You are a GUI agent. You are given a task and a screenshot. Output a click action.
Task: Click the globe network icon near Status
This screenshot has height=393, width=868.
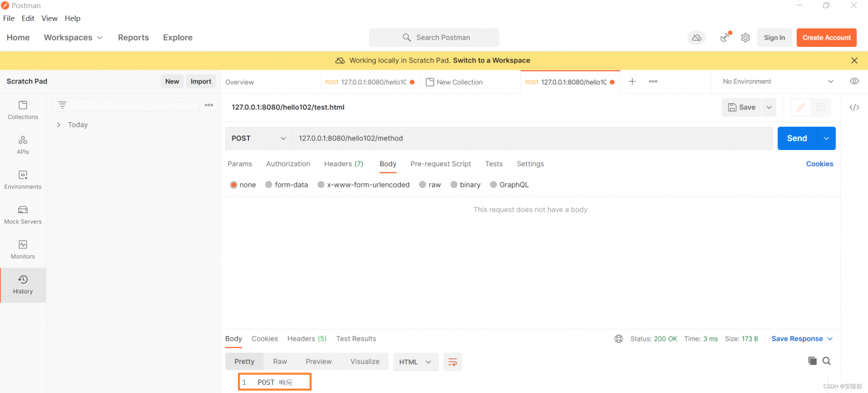coord(618,339)
